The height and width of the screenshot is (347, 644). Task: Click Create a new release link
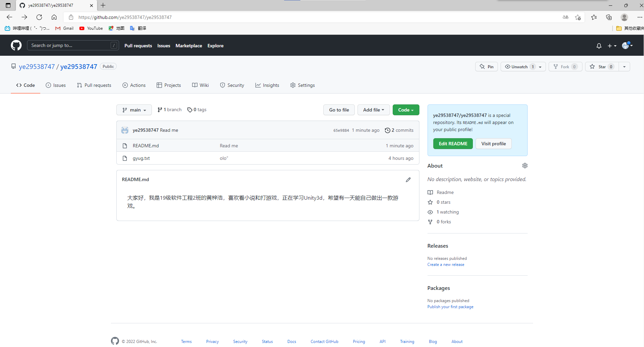[446, 265]
